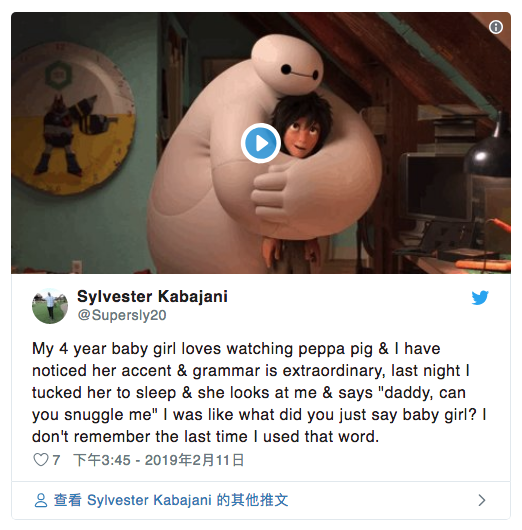Visit the @Supersly20 handle
Viewport: 522px width, 530px height.
(122, 315)
